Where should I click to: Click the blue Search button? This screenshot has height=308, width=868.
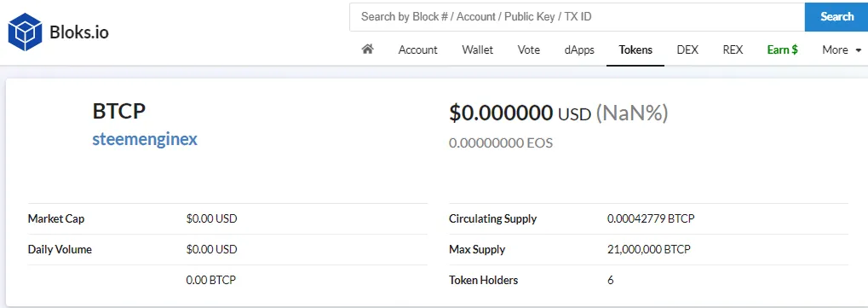pyautogui.click(x=836, y=17)
